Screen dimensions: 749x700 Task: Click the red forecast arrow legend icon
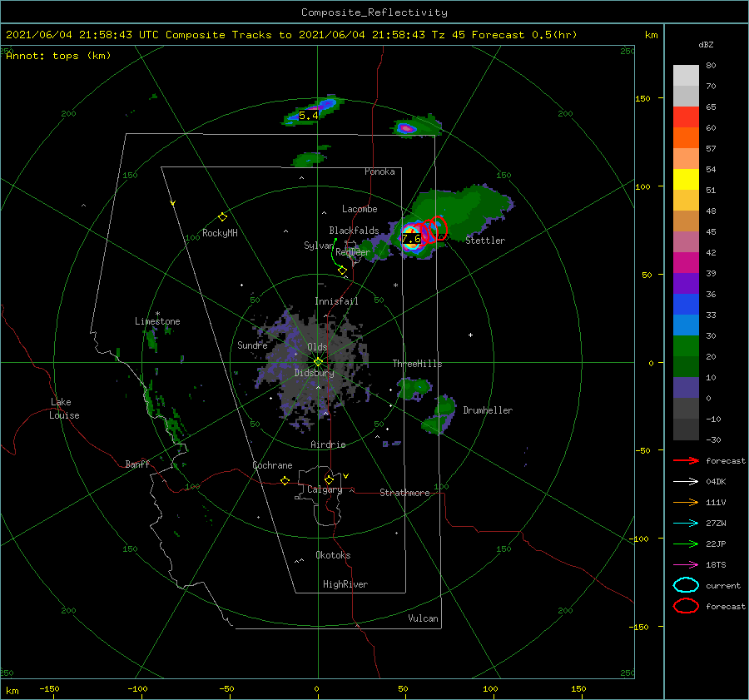686,460
